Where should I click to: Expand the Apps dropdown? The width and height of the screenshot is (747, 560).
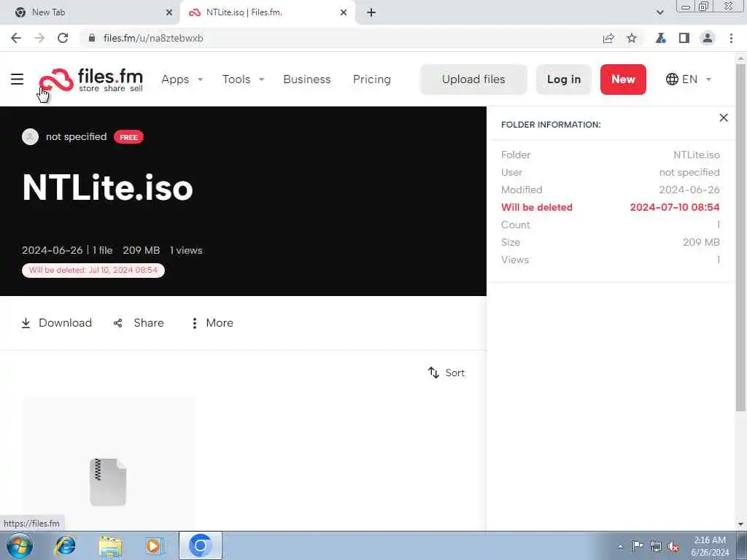(182, 79)
